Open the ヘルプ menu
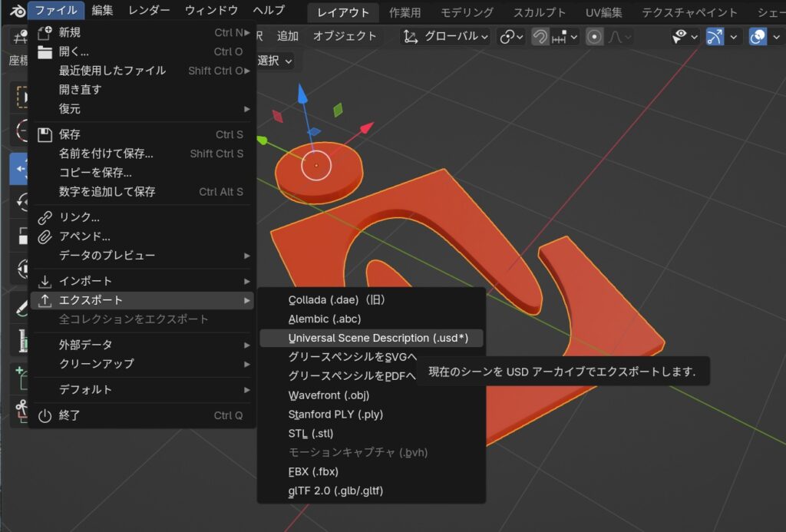786x532 pixels. pyautogui.click(x=269, y=11)
